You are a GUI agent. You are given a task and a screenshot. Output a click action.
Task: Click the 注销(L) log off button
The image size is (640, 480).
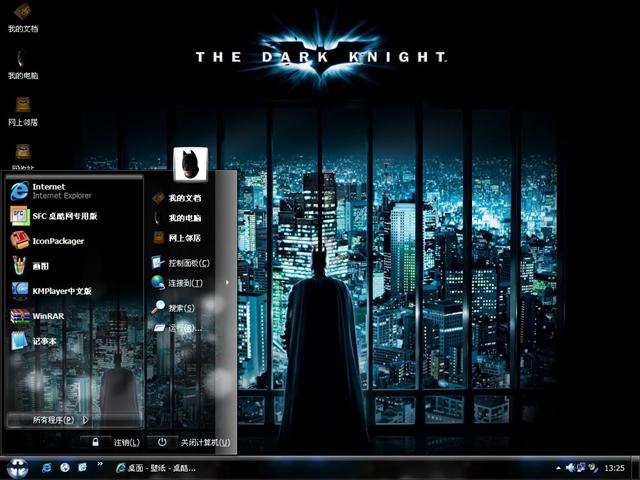coord(110,442)
